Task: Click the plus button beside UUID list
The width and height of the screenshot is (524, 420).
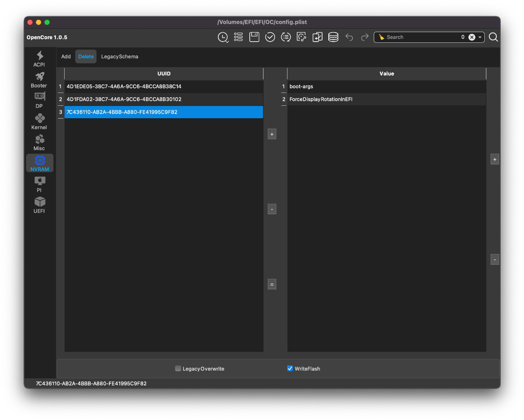Action: click(x=272, y=134)
